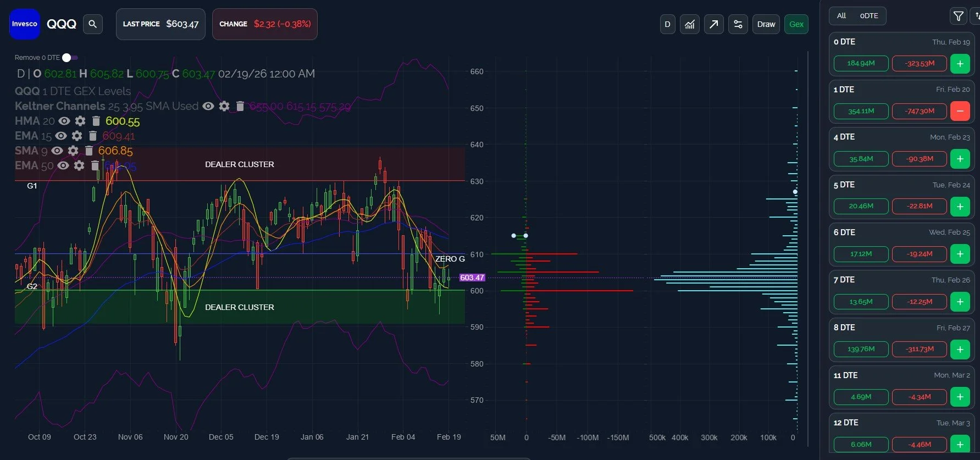The width and height of the screenshot is (980, 460).
Task: Hide the Keltner Channels indicator
Action: pyautogui.click(x=208, y=106)
